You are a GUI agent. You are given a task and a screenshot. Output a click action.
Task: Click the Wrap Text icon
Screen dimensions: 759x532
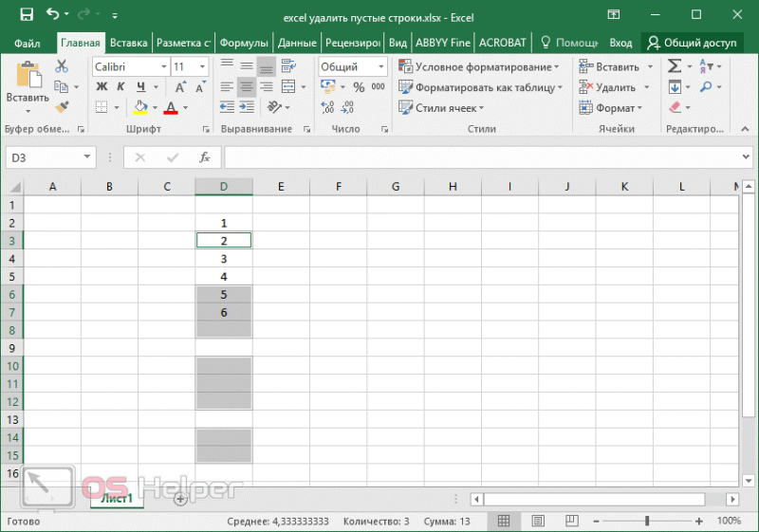pyautogui.click(x=289, y=65)
